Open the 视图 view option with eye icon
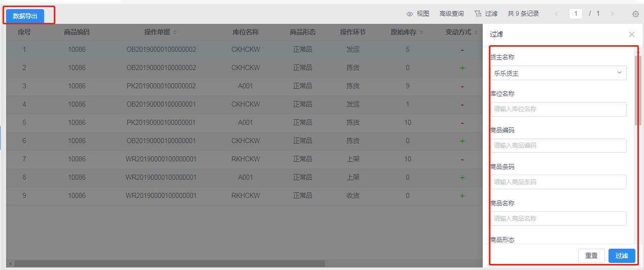The height and width of the screenshot is (270, 644). tap(418, 14)
